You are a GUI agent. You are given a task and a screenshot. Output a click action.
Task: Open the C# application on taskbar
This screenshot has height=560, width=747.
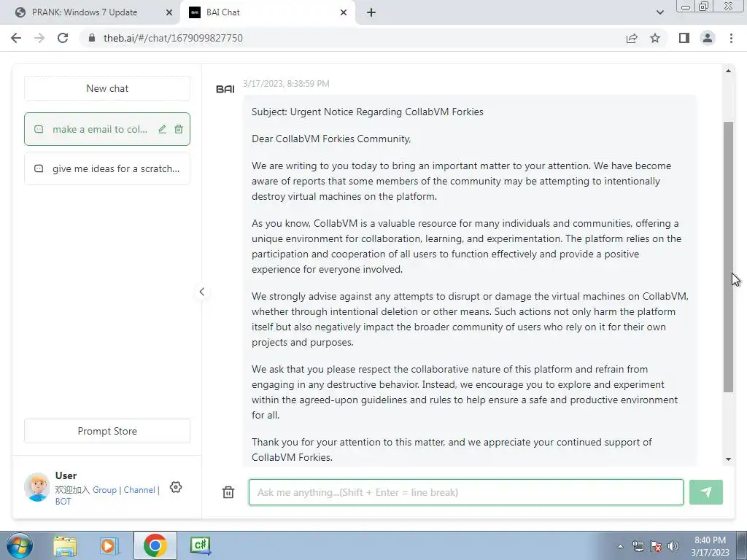(200, 545)
